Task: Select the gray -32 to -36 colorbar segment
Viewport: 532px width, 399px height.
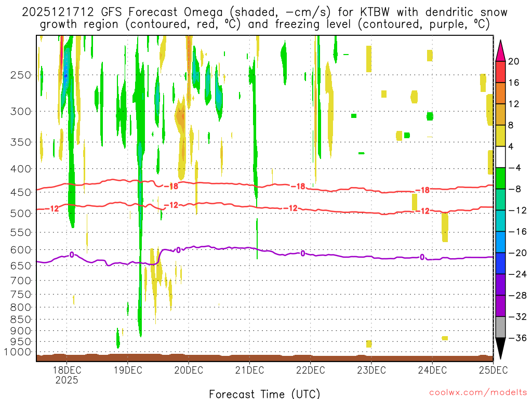Action: (500, 327)
